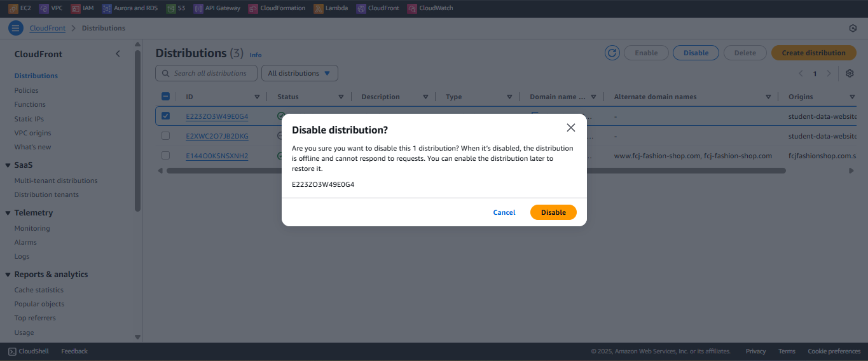Open Cookie preferences in footer
The width and height of the screenshot is (868, 361).
coord(834,351)
